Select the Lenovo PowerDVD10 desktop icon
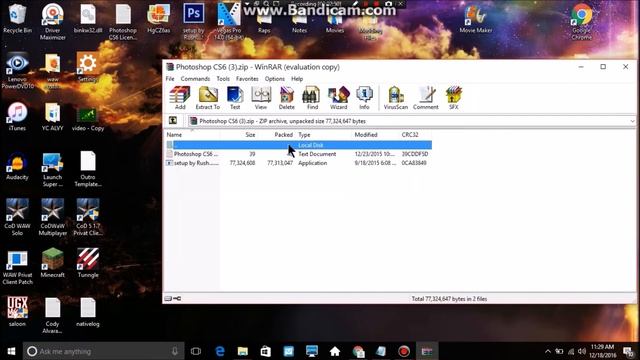 point(17,70)
